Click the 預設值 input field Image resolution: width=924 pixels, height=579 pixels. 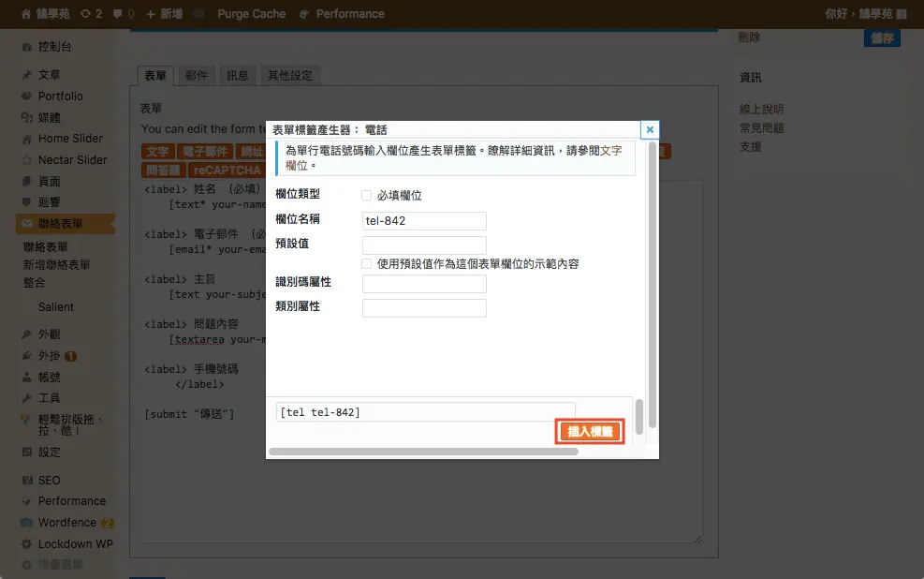[424, 245]
